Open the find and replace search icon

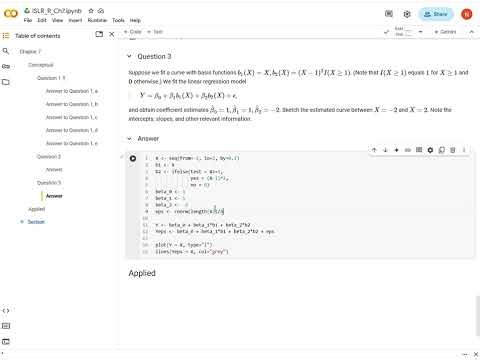click(x=6, y=51)
